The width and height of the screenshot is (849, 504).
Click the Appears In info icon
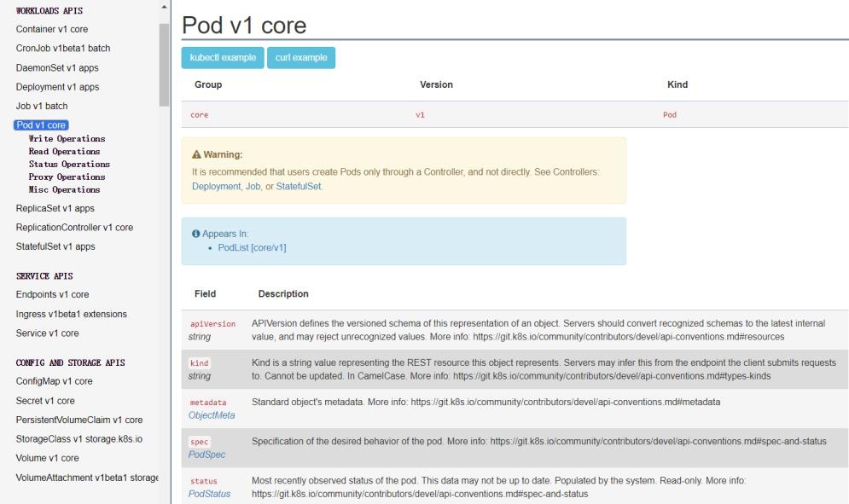(196, 234)
